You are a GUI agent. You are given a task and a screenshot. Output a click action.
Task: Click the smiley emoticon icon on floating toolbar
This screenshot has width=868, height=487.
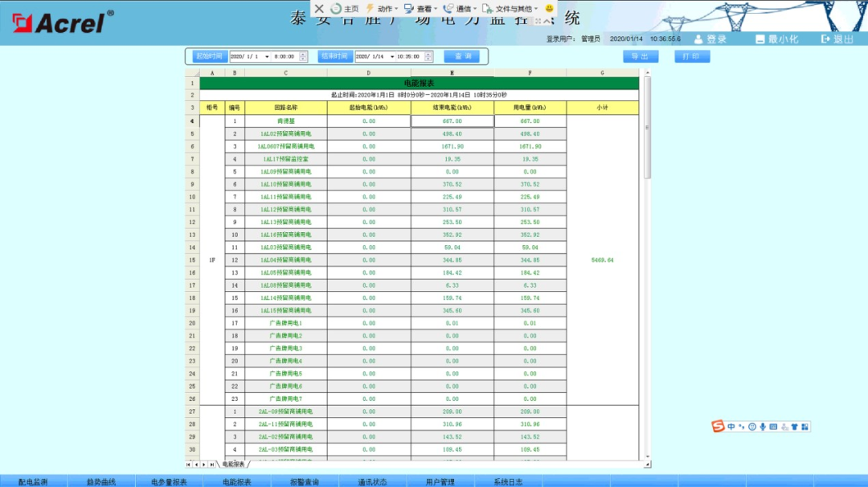549,8
